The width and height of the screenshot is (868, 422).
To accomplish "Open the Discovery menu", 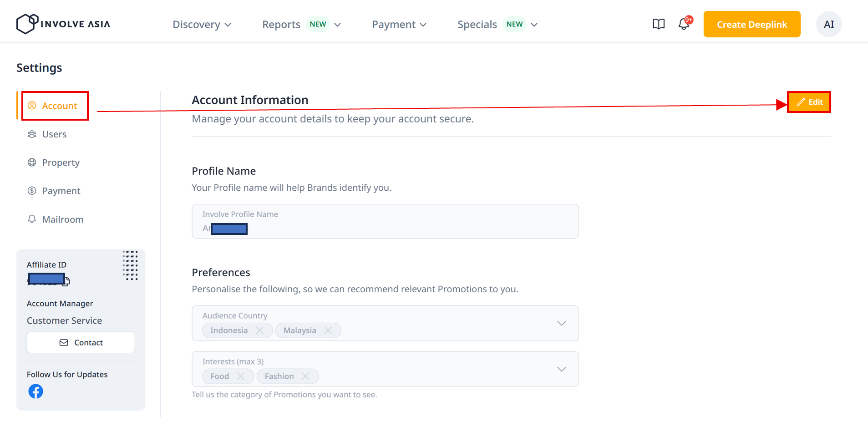I will click(202, 25).
